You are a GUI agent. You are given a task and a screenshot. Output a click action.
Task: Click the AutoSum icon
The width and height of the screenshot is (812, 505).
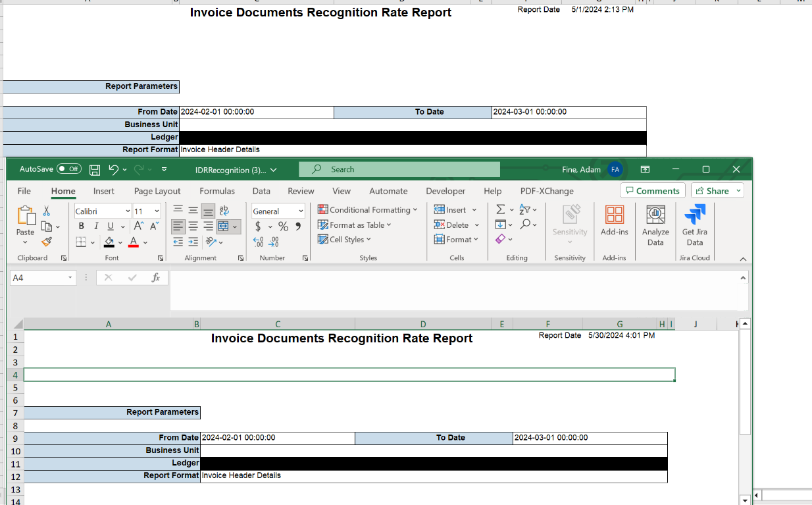(x=500, y=209)
